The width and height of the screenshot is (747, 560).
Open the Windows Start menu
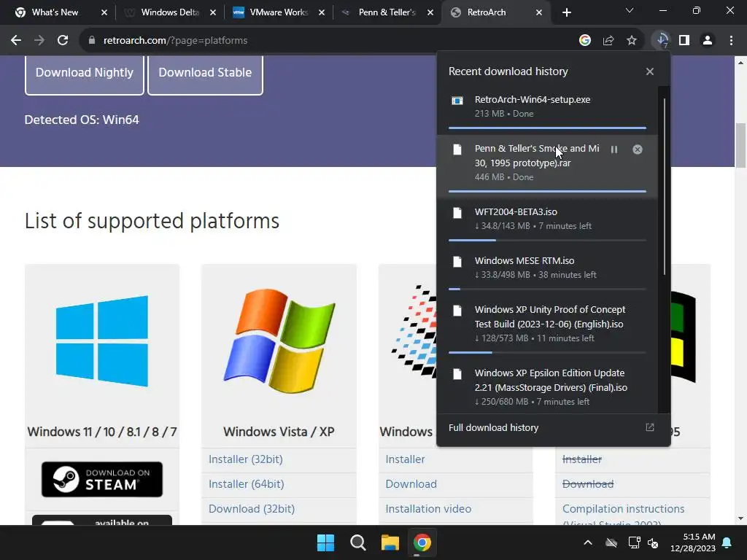pyautogui.click(x=326, y=542)
